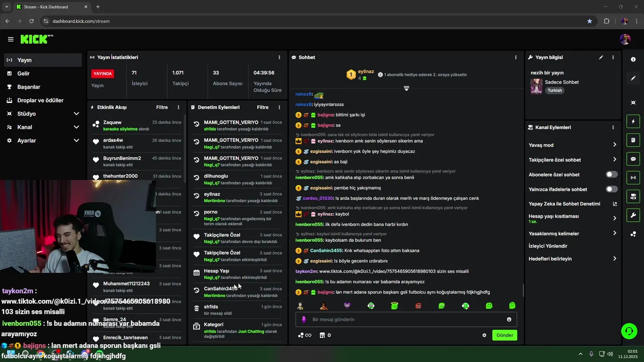This screenshot has width=644, height=362.
Task: Go to Droplar ve ödüller in navigation
Action: [x=43, y=100]
